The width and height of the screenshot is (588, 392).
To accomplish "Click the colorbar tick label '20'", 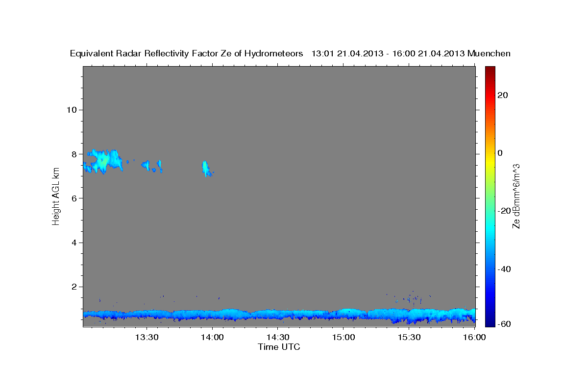I will 503,95.
